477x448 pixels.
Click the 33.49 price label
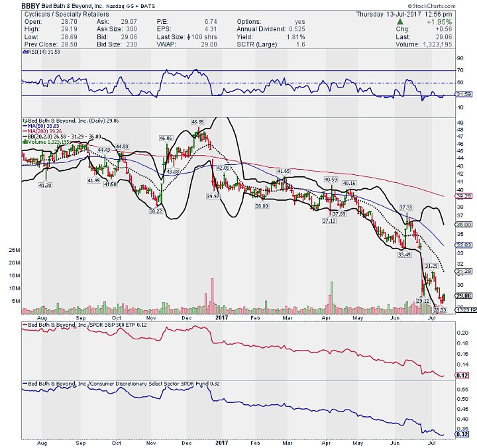pos(404,254)
